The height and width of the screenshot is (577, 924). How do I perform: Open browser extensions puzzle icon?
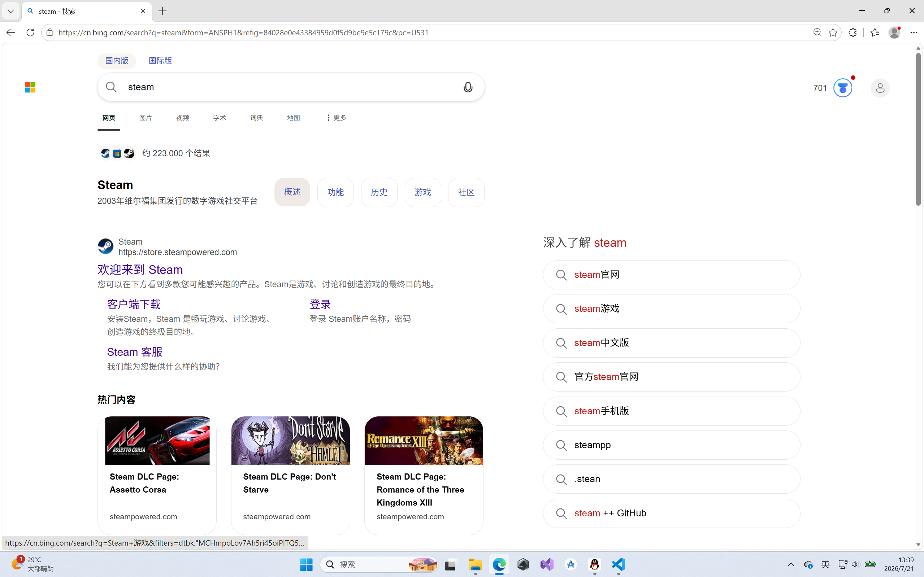(x=853, y=32)
